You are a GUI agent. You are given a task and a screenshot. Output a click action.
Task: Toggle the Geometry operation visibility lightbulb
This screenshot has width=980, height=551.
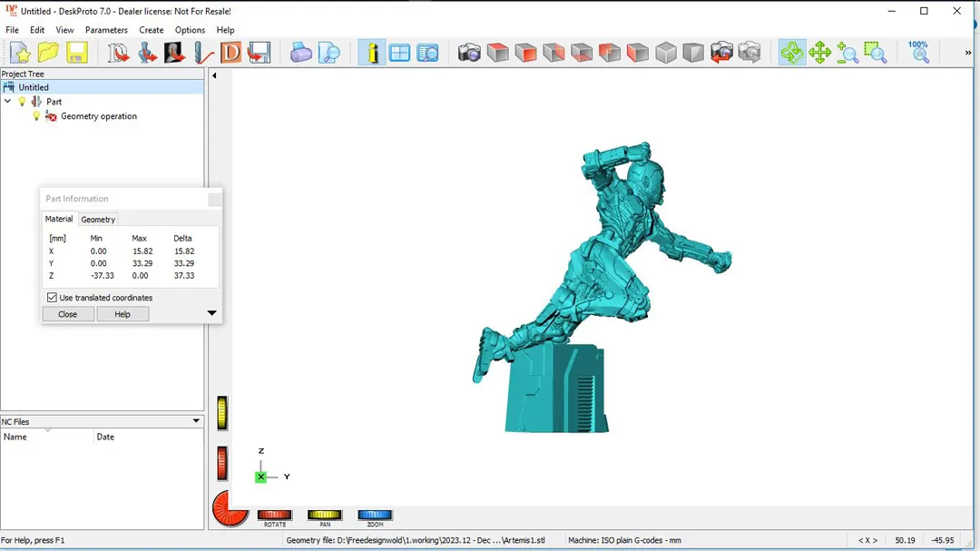click(36, 115)
